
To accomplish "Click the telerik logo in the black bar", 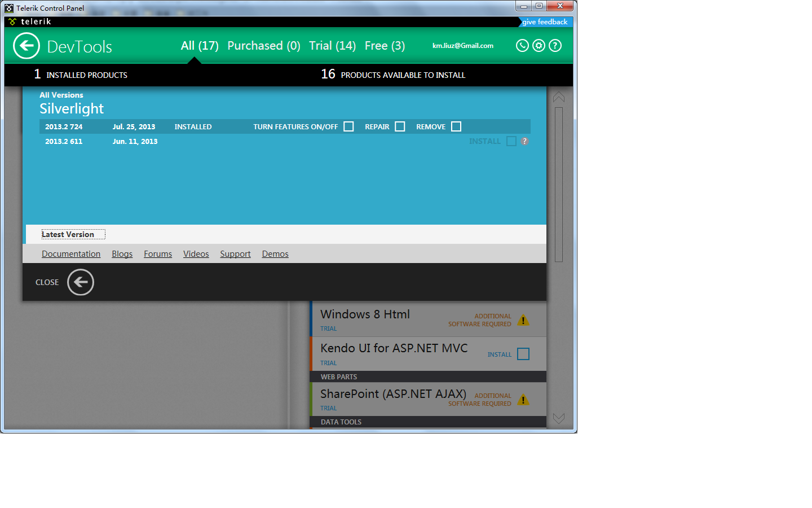I will click(x=30, y=21).
